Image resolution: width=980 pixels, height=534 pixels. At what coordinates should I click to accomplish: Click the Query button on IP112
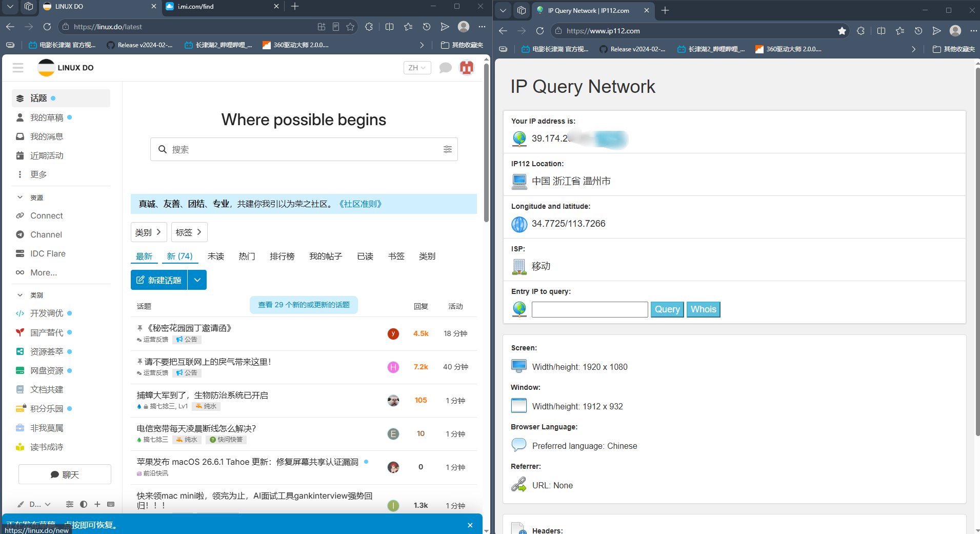pos(667,309)
